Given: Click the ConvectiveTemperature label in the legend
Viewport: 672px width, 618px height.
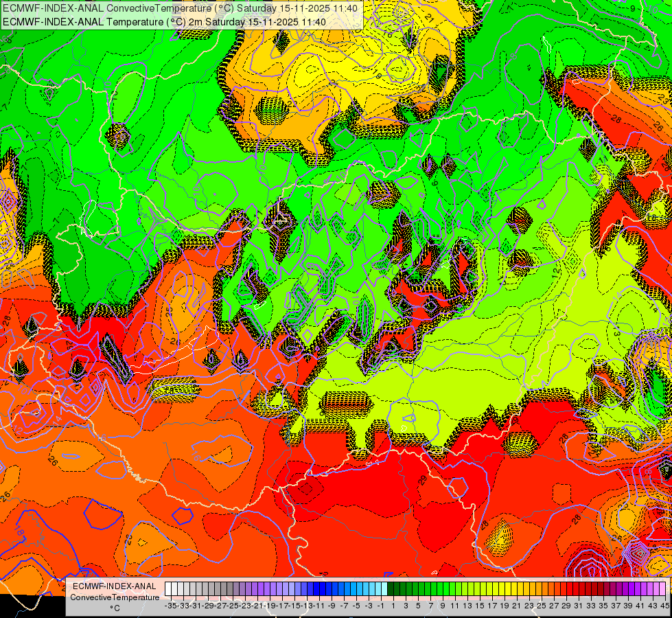Looking at the screenshot, I should 115,597.
